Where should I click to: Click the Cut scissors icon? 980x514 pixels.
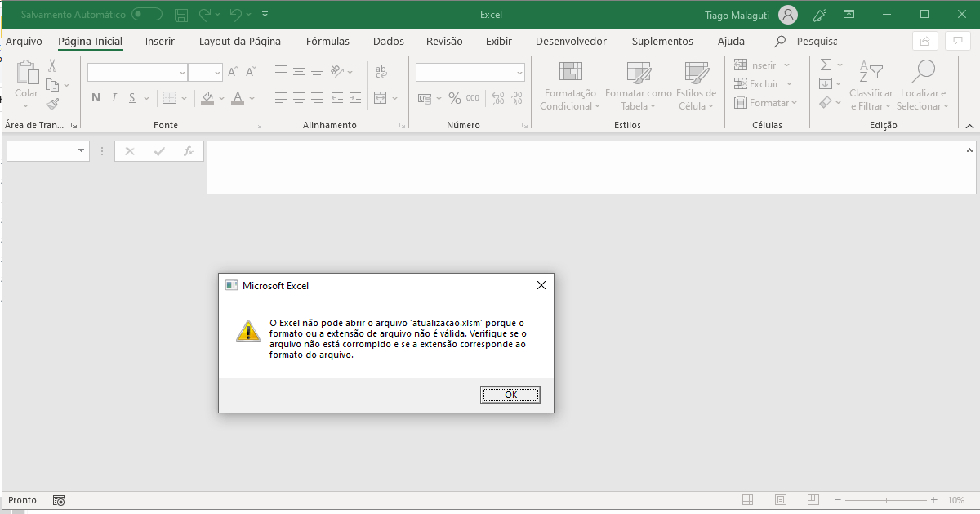point(52,66)
